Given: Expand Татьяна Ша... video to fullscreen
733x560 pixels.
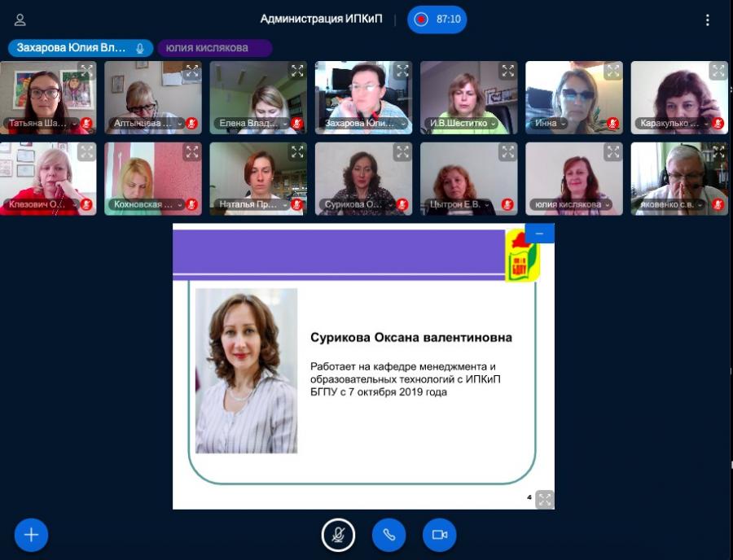Looking at the screenshot, I should [x=87, y=71].
